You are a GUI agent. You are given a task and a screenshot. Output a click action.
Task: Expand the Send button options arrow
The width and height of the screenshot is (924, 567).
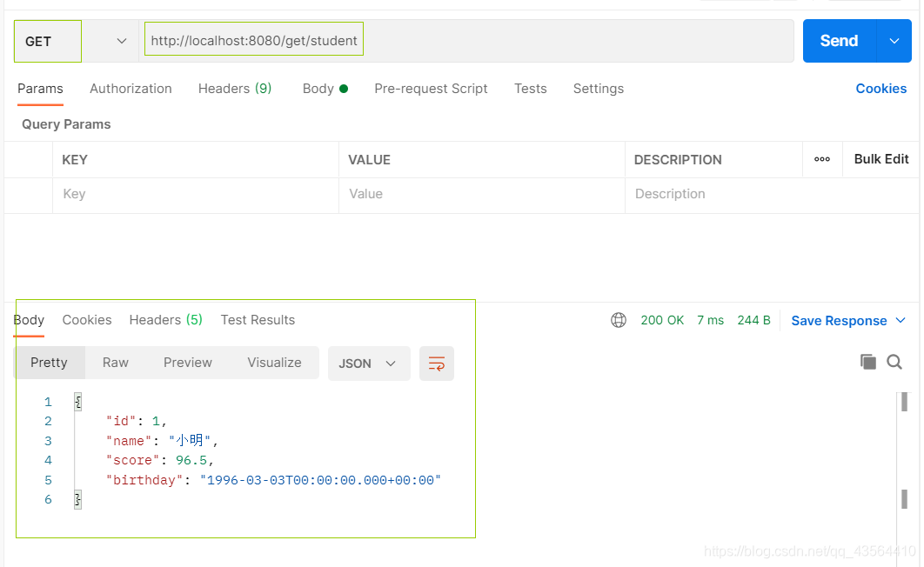point(894,41)
